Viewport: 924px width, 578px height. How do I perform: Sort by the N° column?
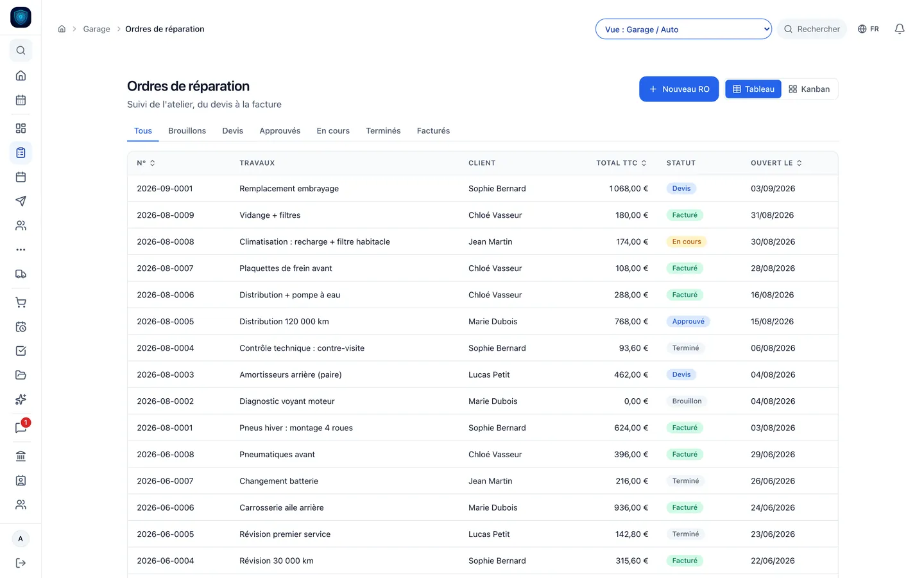(146, 163)
